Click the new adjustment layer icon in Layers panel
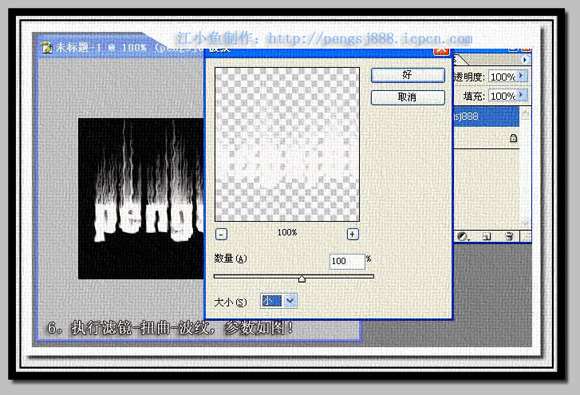 click(x=462, y=236)
